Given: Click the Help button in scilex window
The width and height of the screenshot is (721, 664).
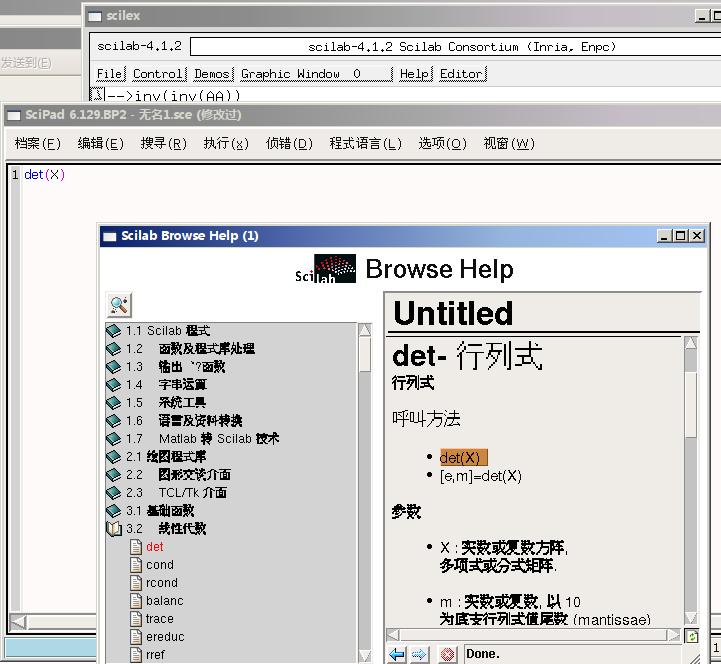Looking at the screenshot, I should click(x=415, y=74).
